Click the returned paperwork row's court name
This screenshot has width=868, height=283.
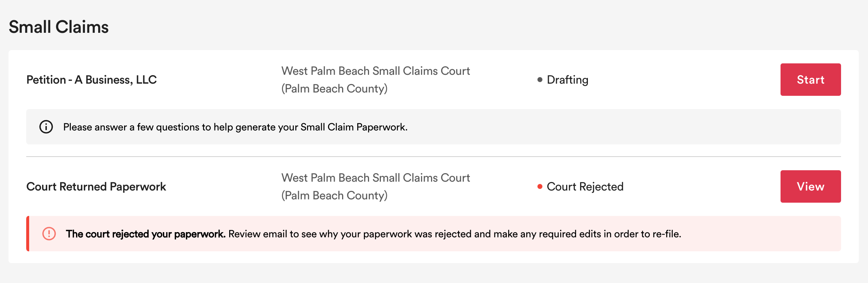tap(375, 178)
